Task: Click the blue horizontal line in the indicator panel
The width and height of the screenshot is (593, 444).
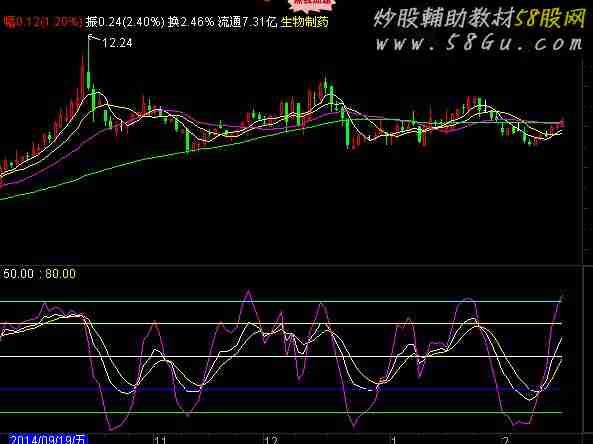Action: pos(280,389)
